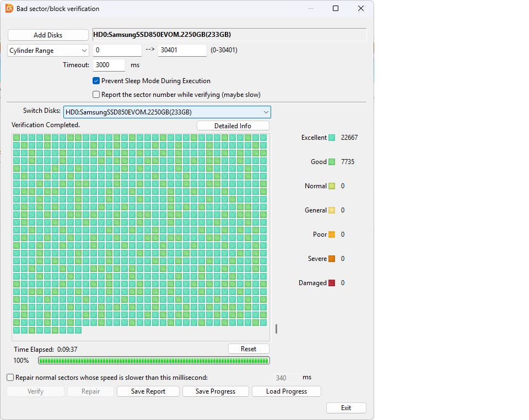This screenshot has height=420, width=529.
Task: Open the Cylinder Range dropdown
Action: (48, 51)
